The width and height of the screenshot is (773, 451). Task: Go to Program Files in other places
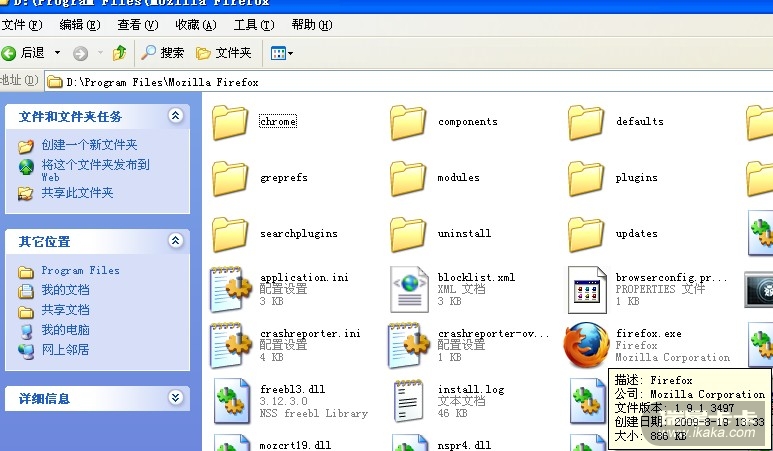pos(80,271)
